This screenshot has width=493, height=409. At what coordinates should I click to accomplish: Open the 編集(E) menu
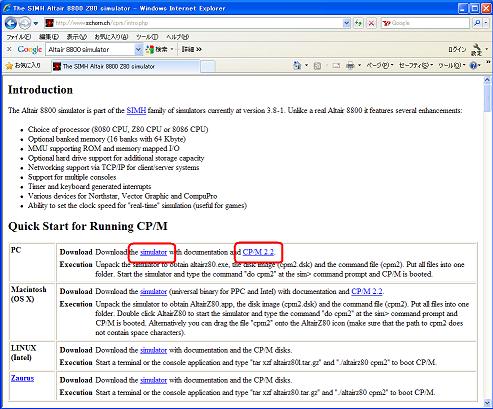49,37
